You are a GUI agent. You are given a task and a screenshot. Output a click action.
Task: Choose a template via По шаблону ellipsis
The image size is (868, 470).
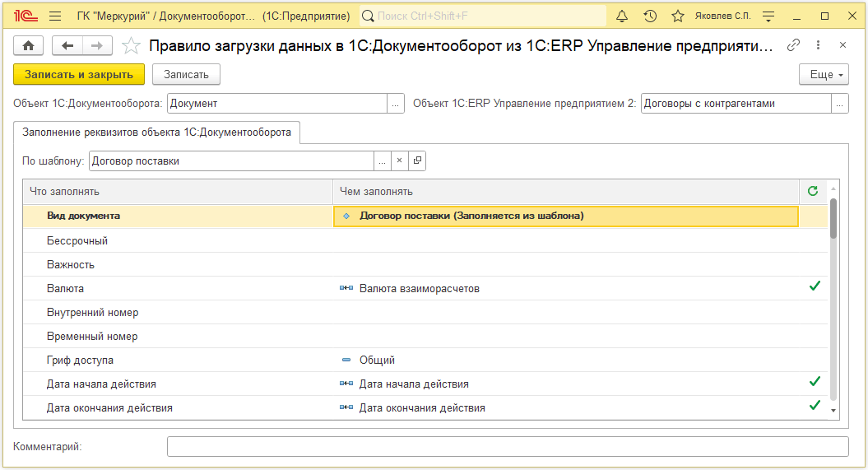(x=382, y=161)
